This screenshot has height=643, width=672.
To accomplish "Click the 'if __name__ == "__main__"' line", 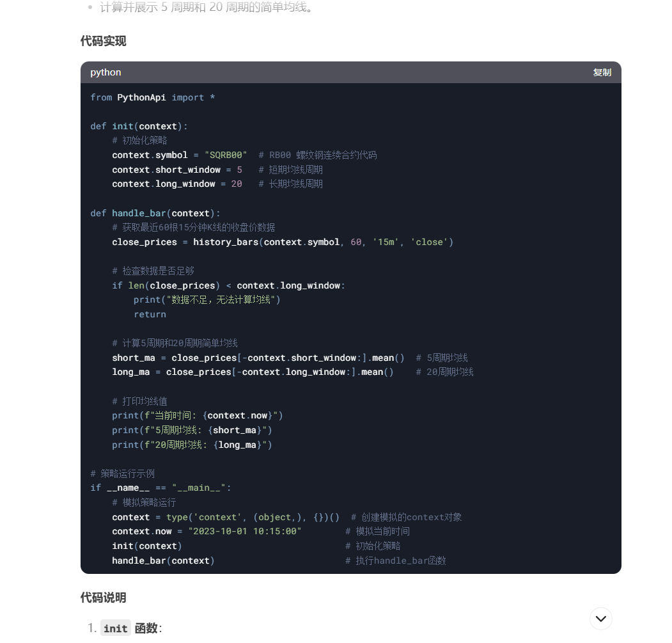I will click(160, 488).
